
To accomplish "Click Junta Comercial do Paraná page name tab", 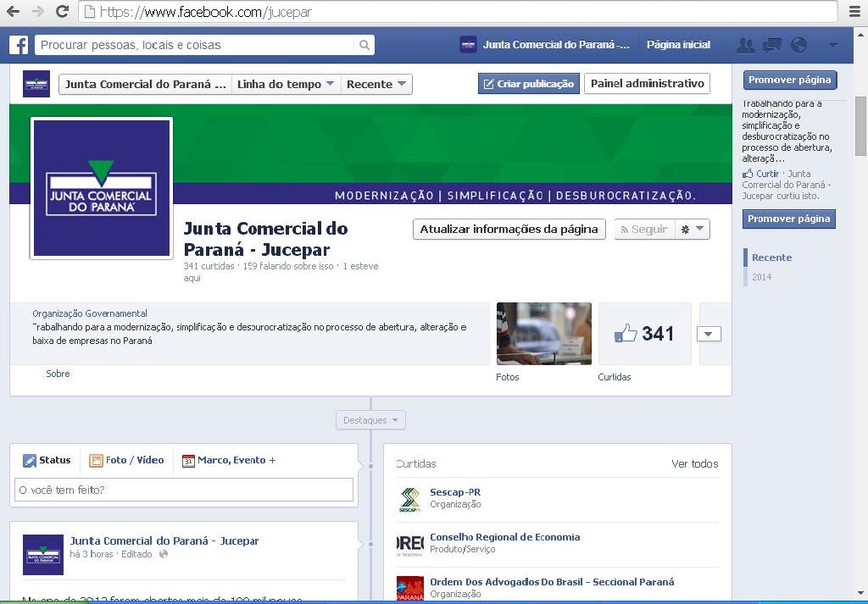I will tap(146, 84).
